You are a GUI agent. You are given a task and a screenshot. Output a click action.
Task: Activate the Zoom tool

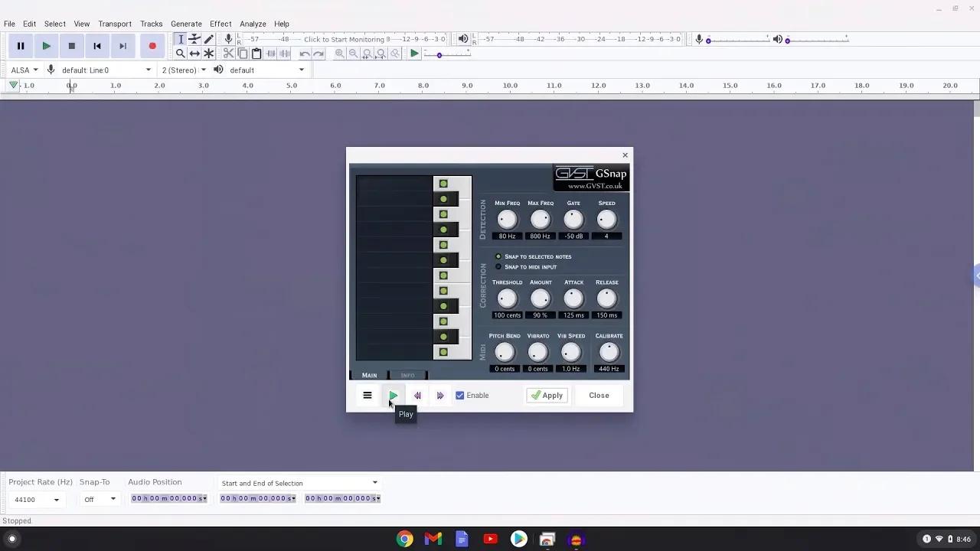(x=181, y=53)
